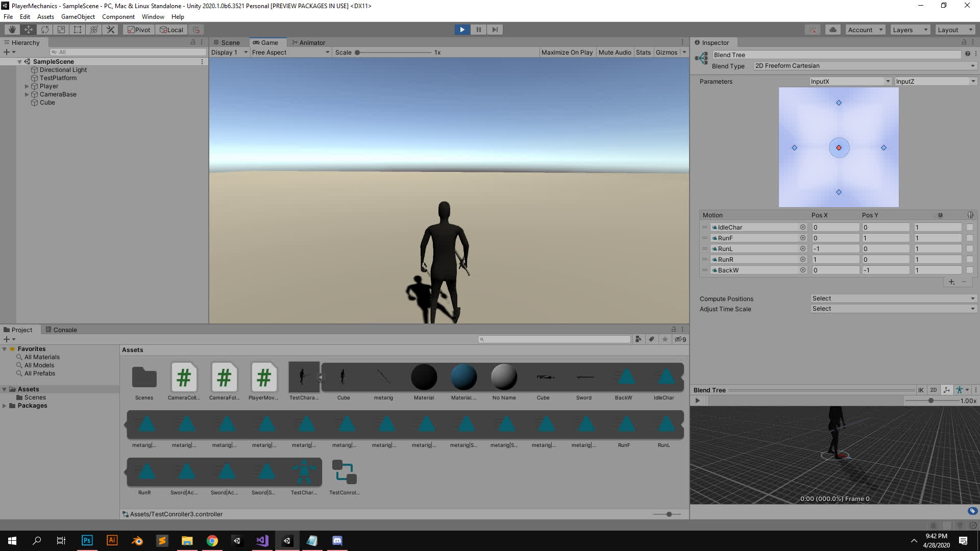This screenshot has height=551, width=980.
Task: Select the TestConroller asset thumbnail
Action: (344, 472)
